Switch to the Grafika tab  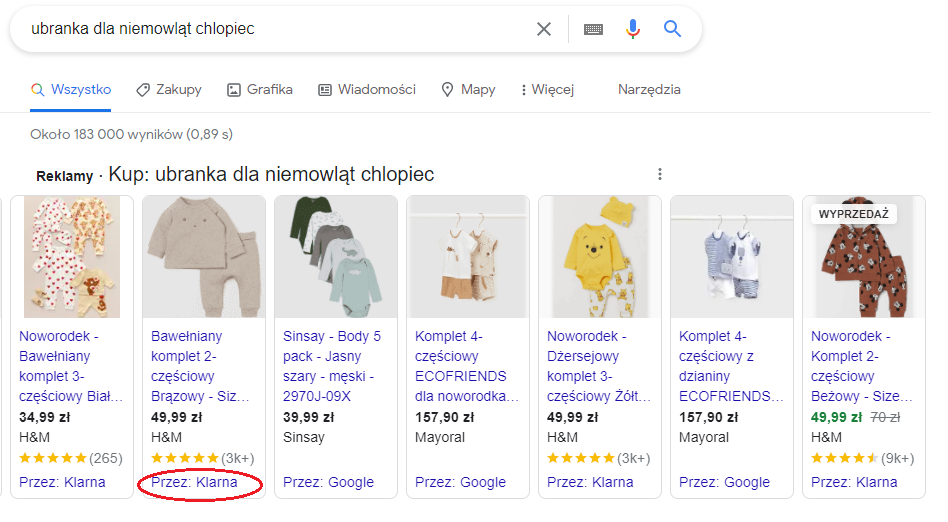pyautogui.click(x=260, y=90)
